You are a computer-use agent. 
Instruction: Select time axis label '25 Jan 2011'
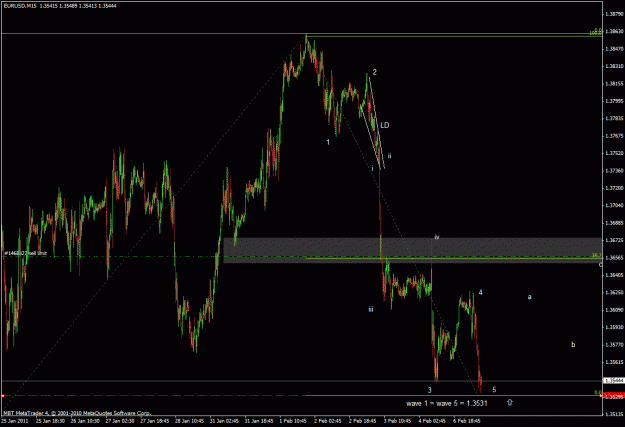pyautogui.click(x=15, y=421)
